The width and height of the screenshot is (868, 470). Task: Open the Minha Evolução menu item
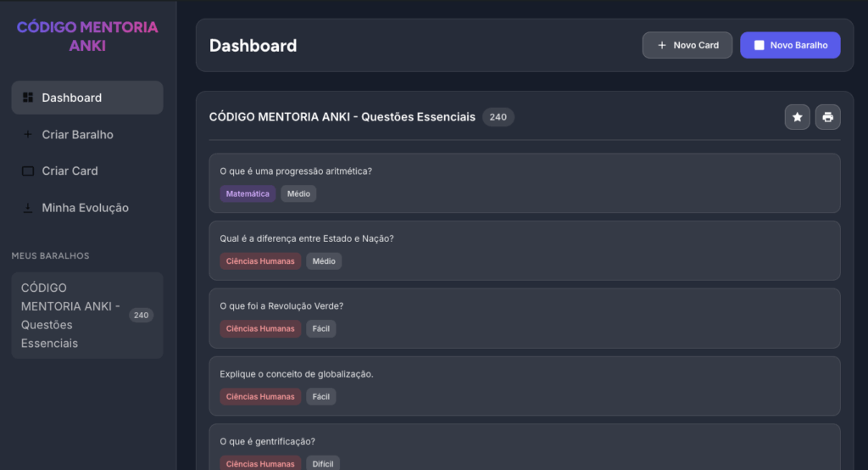click(86, 208)
